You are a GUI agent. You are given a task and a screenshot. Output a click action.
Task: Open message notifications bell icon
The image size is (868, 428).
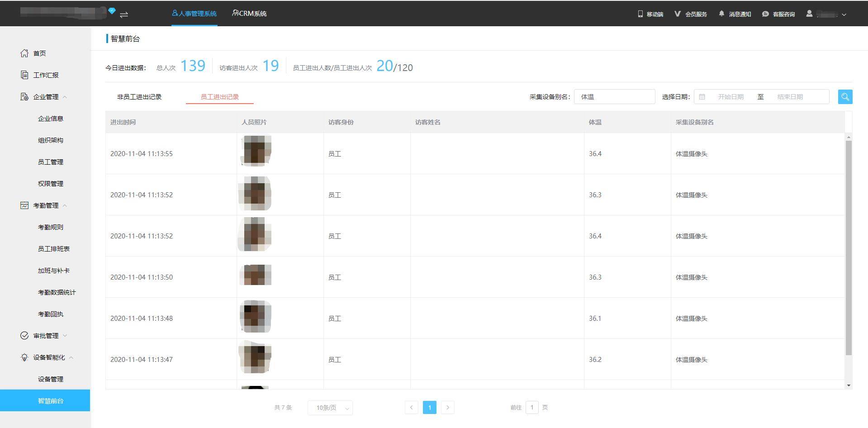[x=735, y=14]
